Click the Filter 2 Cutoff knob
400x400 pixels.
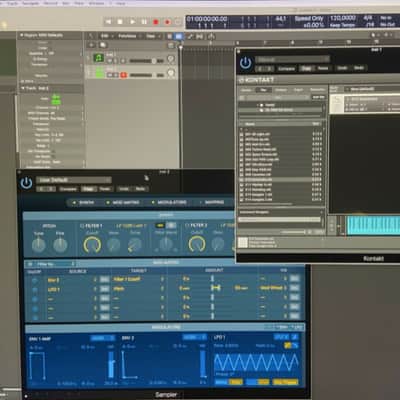[197, 244]
